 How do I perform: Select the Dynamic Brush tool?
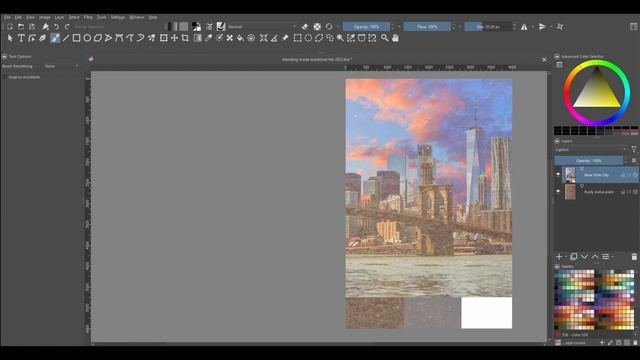(x=140, y=38)
